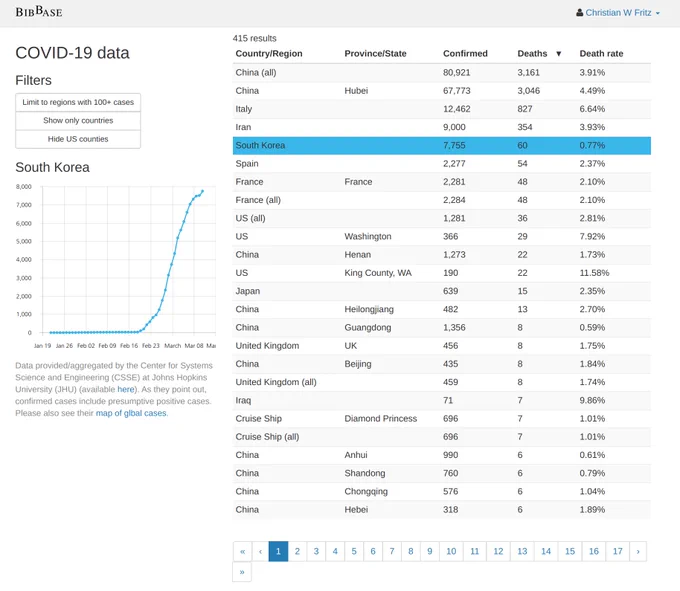Go to page 5
The height and width of the screenshot is (591, 680).
point(354,552)
